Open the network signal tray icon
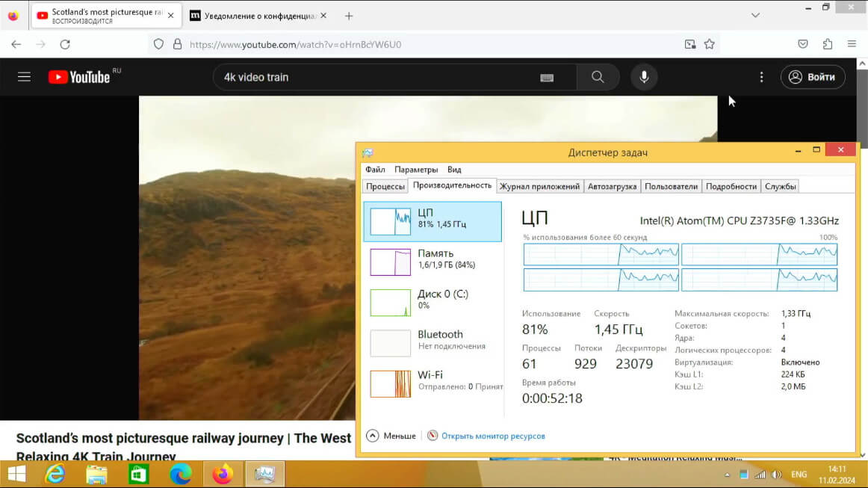868x488 pixels. pyautogui.click(x=760, y=475)
